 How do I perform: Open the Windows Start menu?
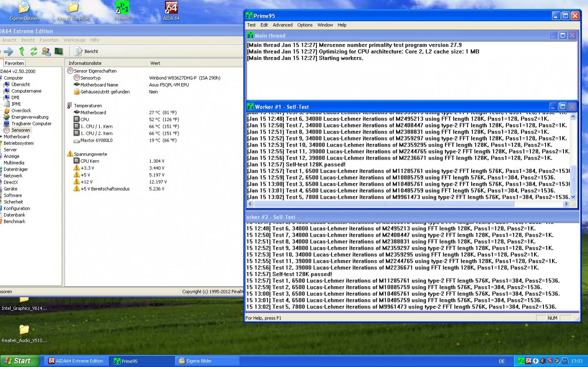click(x=20, y=361)
